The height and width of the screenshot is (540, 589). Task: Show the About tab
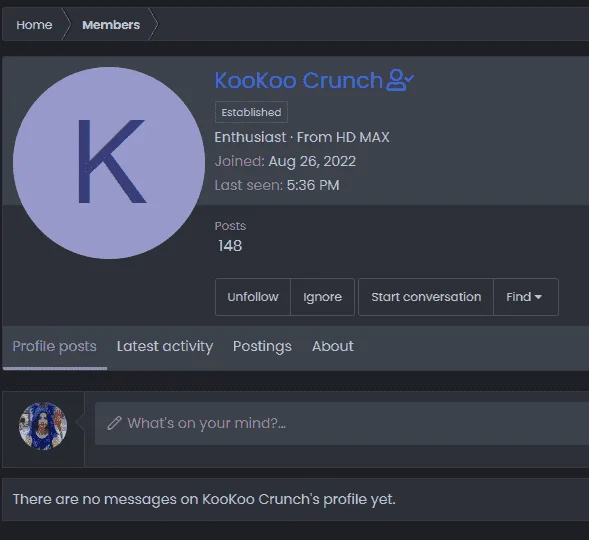[x=333, y=346]
